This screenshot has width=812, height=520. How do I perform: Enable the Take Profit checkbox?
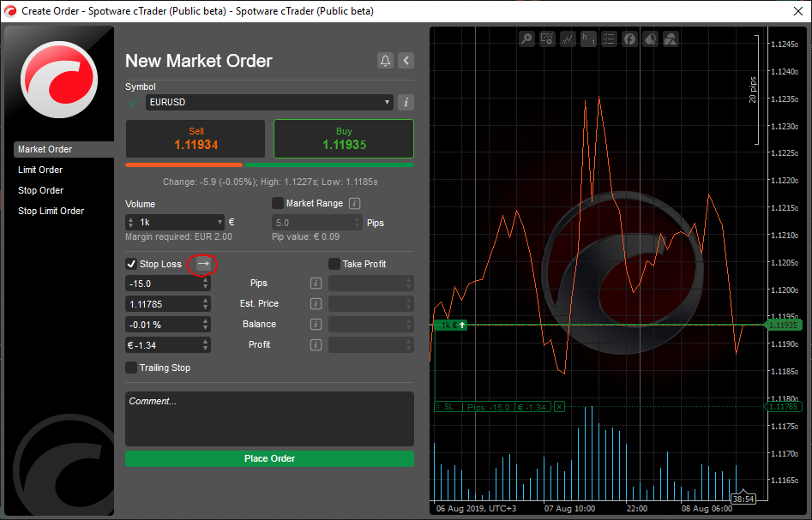point(334,265)
